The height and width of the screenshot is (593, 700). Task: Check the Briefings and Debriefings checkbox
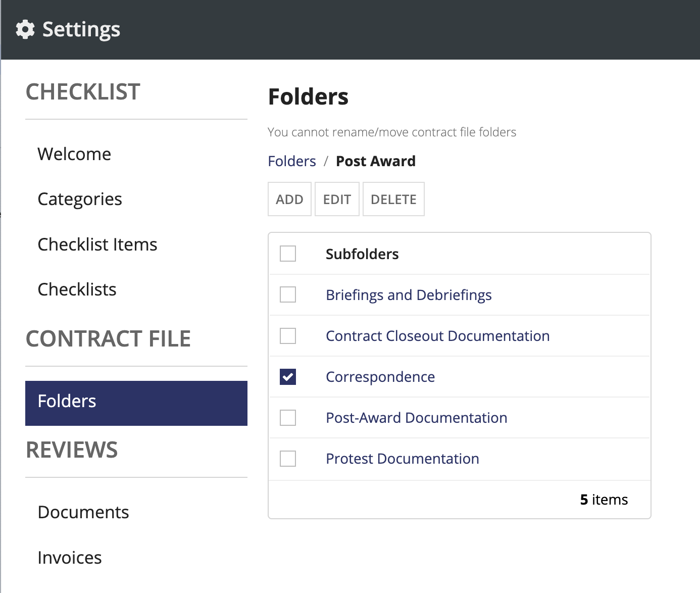click(x=288, y=294)
